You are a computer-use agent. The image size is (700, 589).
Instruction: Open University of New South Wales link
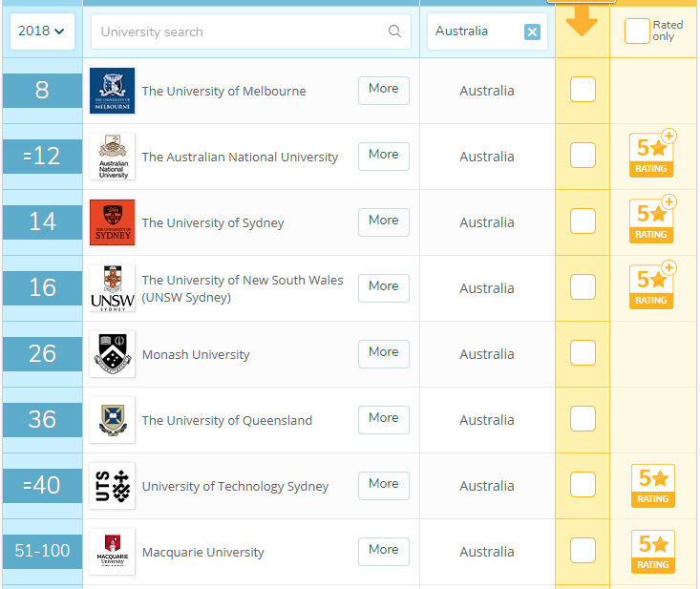(243, 288)
